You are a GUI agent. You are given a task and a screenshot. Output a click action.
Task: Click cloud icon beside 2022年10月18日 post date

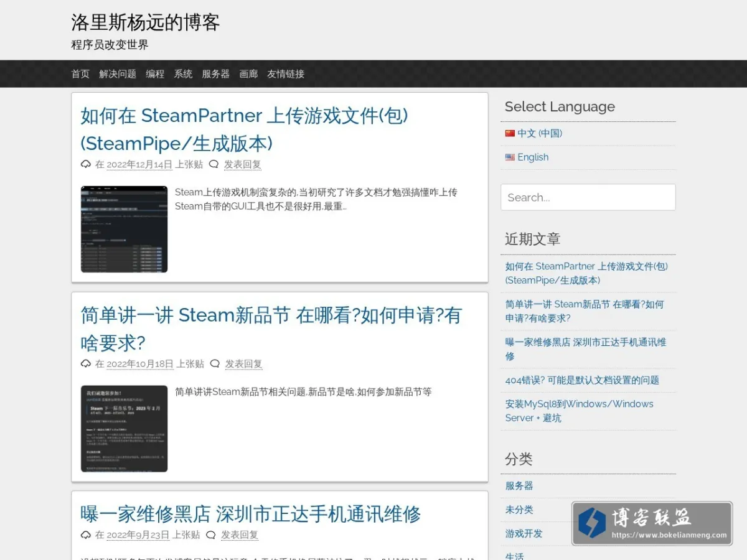[86, 363]
